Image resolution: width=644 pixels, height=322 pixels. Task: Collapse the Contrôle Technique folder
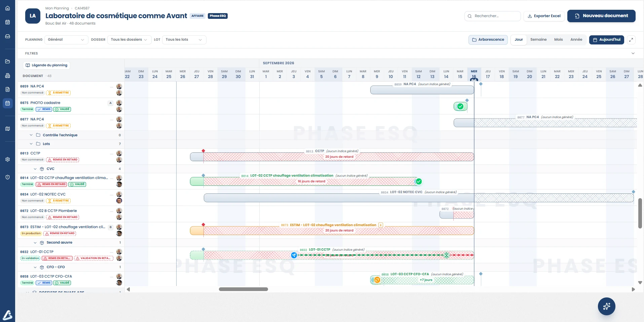click(31, 135)
